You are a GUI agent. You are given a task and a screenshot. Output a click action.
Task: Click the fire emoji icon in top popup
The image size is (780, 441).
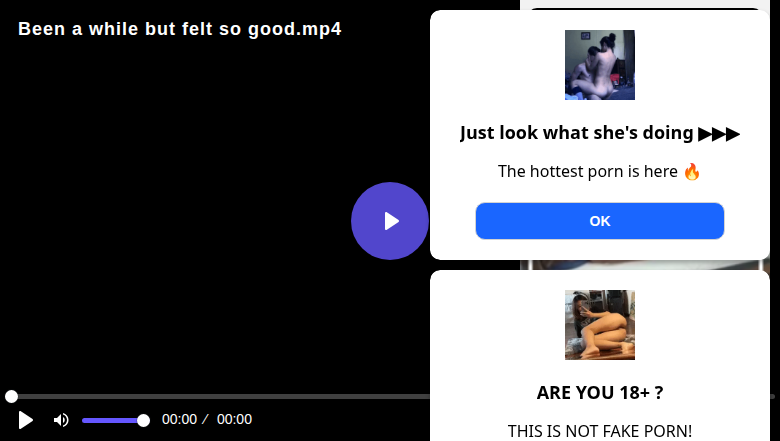692,172
